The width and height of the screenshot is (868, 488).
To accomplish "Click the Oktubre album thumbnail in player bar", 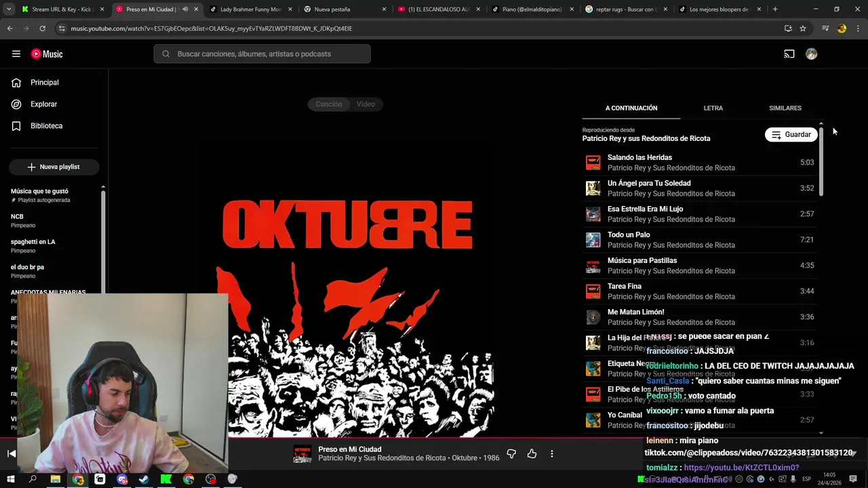I will click(x=302, y=454).
